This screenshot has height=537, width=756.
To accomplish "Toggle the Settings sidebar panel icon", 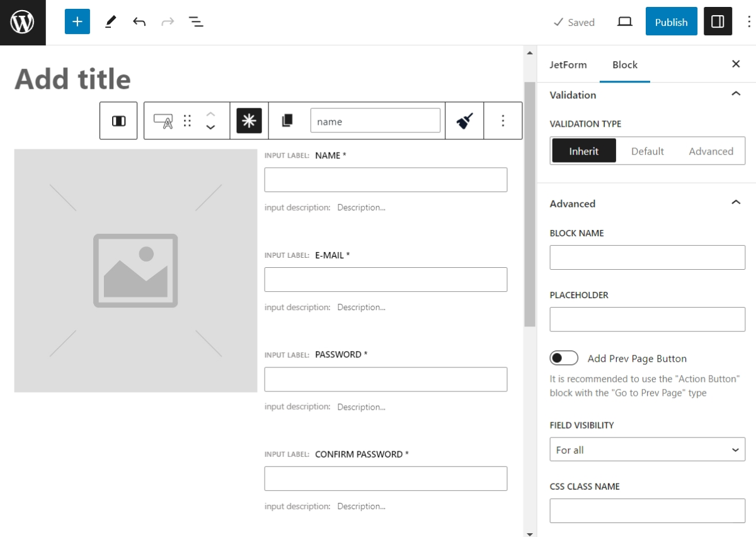I will tap(718, 21).
